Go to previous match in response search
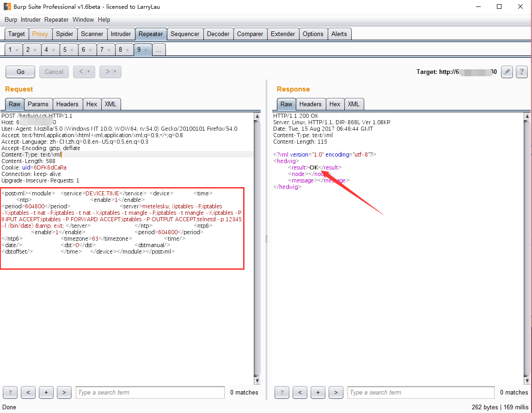 [300, 392]
